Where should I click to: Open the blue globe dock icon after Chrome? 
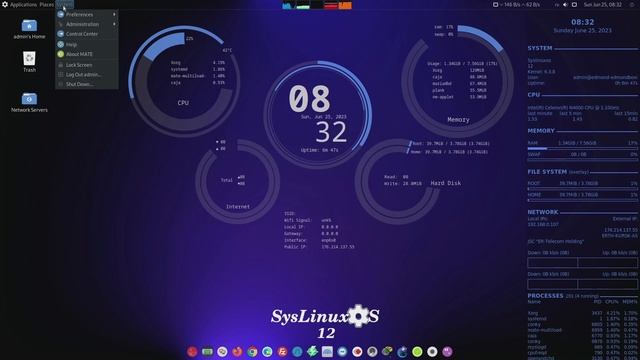[267, 351]
